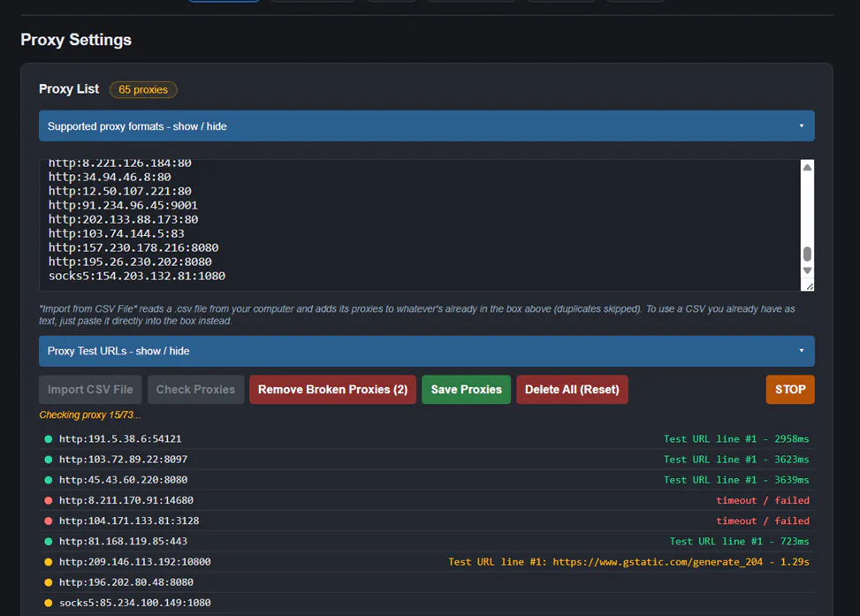Click the textarea resize handle corner

[810, 286]
